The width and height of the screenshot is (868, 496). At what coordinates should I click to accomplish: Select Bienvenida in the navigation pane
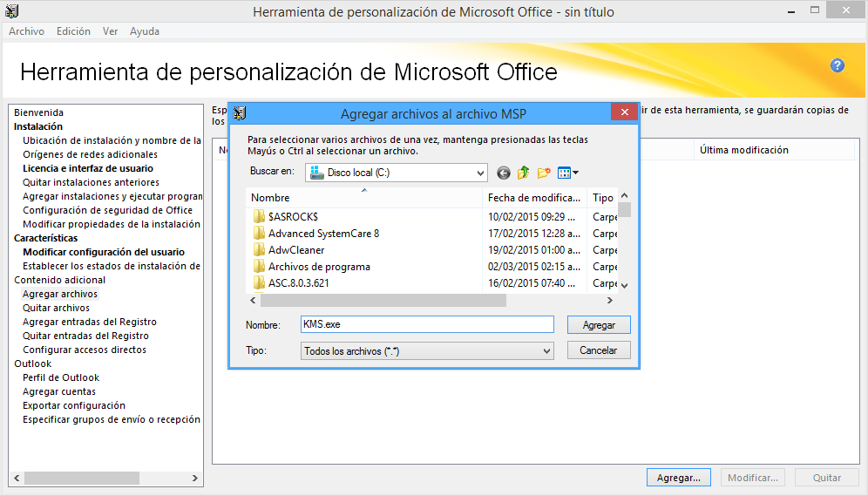pos(38,112)
